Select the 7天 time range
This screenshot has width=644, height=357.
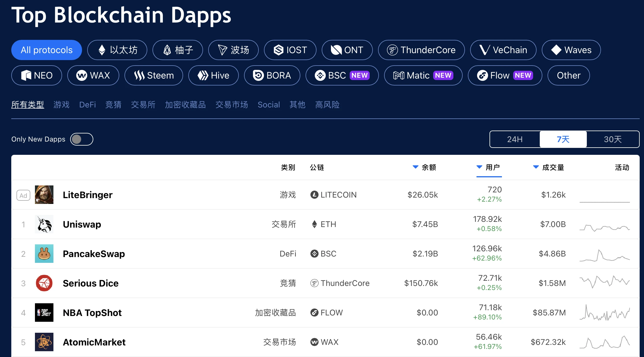(563, 139)
